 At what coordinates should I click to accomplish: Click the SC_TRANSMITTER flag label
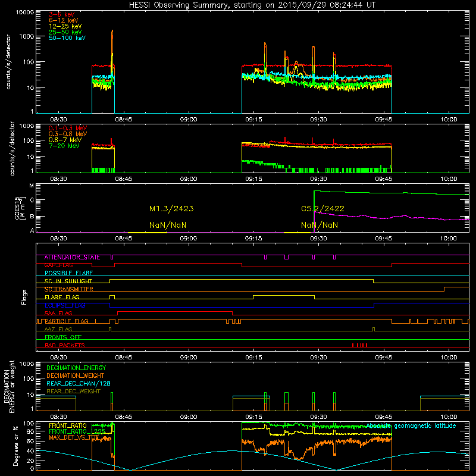pyautogui.click(x=68, y=289)
